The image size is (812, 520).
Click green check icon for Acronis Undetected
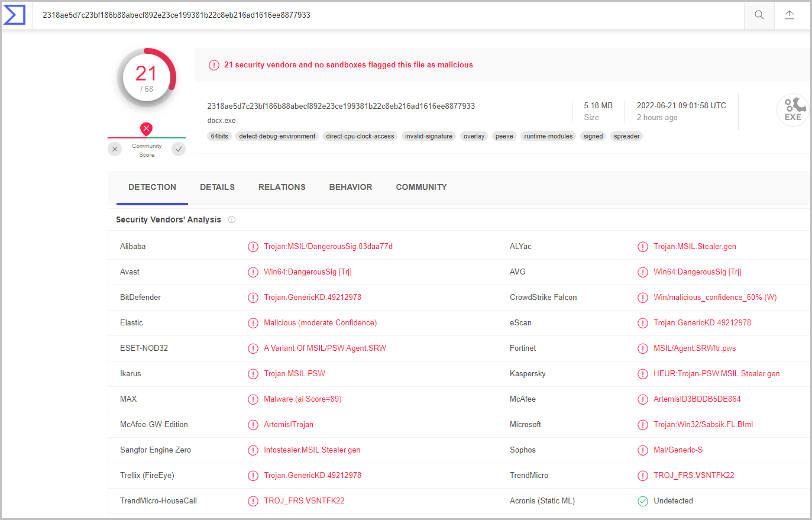coord(643,501)
